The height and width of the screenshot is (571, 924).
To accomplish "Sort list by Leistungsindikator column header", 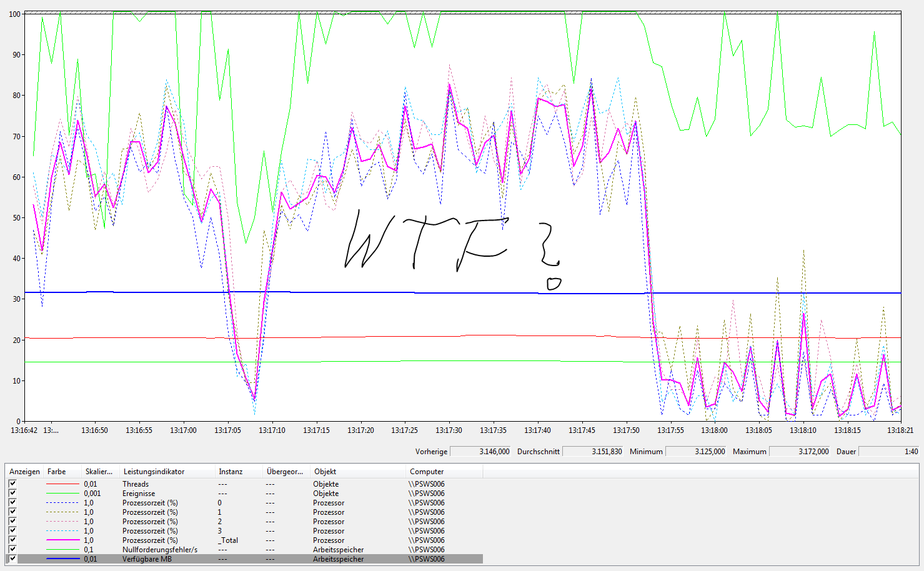I will point(167,472).
